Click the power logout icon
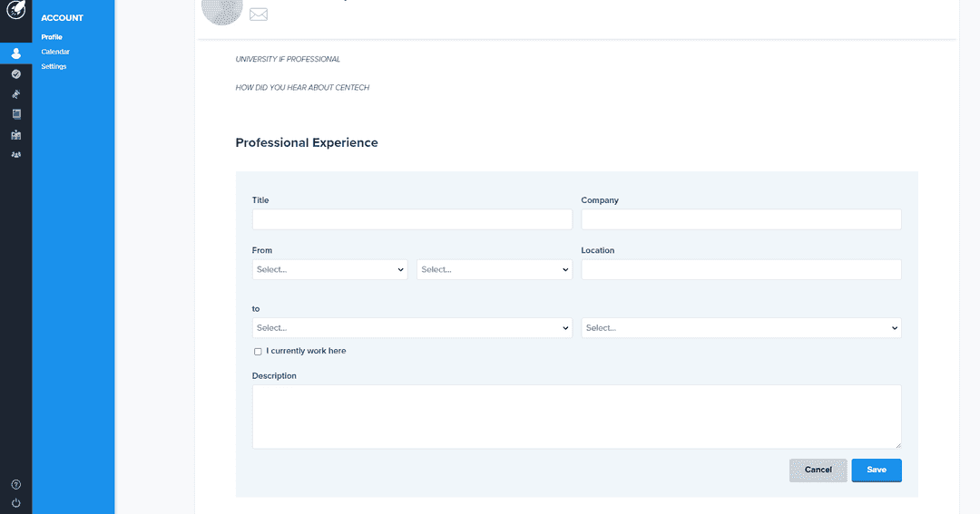The height and width of the screenshot is (514, 980). pos(15,502)
